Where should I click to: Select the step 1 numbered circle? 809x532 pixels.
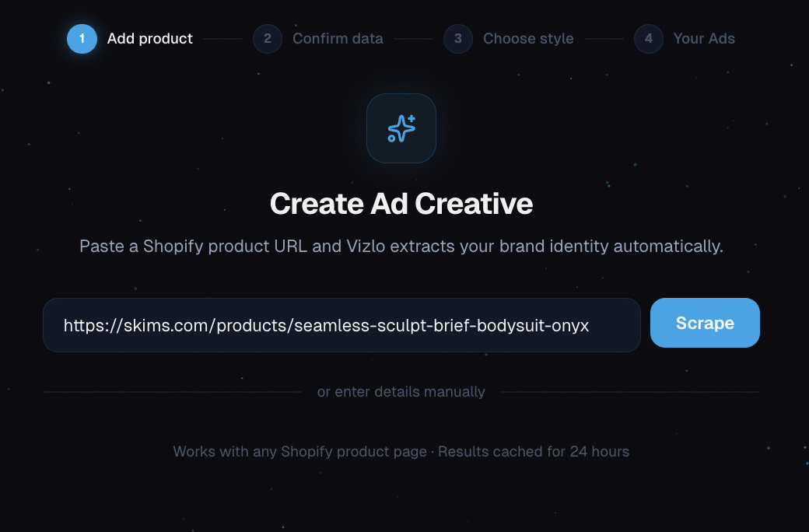82,39
